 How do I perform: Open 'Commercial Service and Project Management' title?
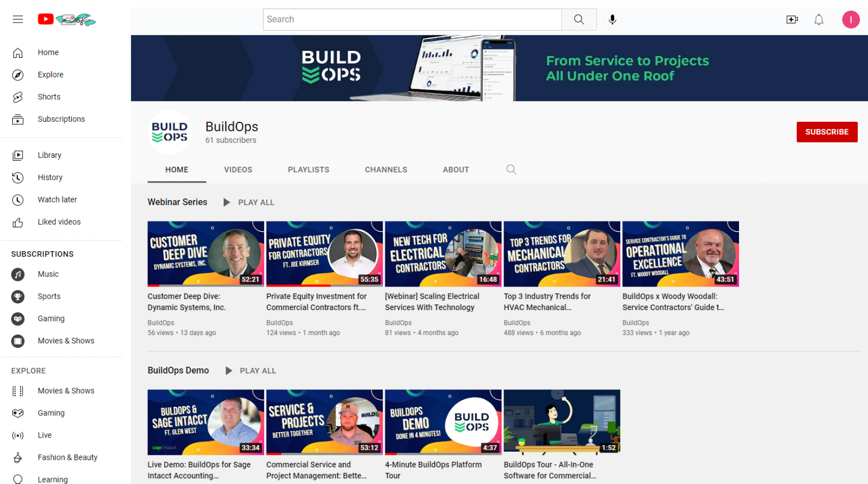pos(317,470)
